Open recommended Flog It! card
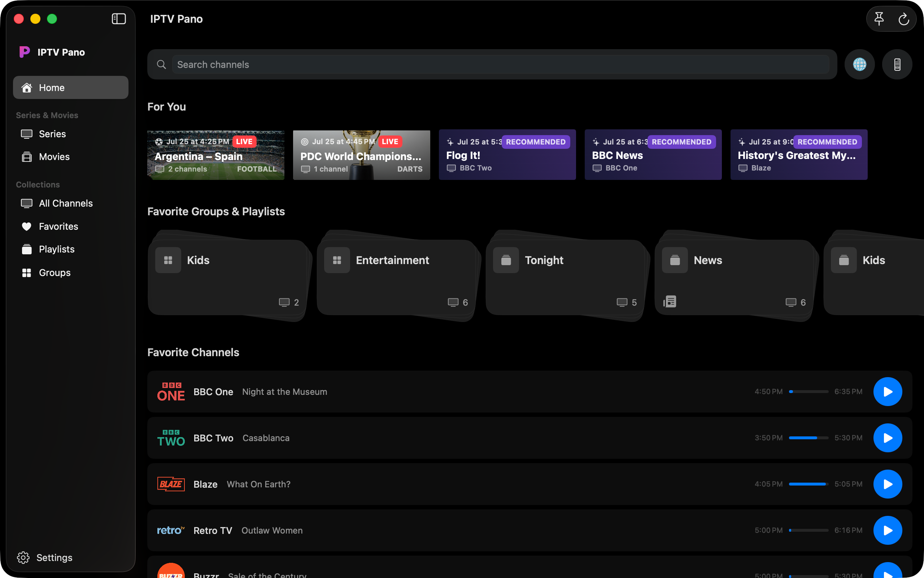The width and height of the screenshot is (924, 578). [x=507, y=155]
